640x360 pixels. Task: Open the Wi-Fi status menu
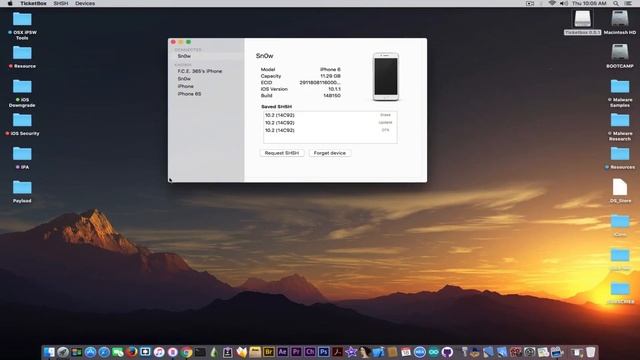(552, 3)
